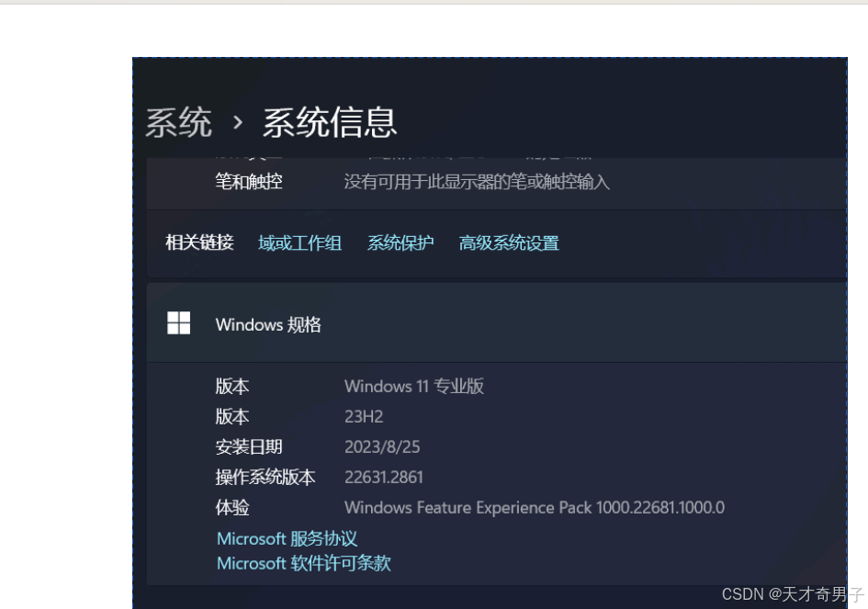The height and width of the screenshot is (609, 868).
Task: Click the Windows Feature Experience Pack value
Action: click(535, 508)
